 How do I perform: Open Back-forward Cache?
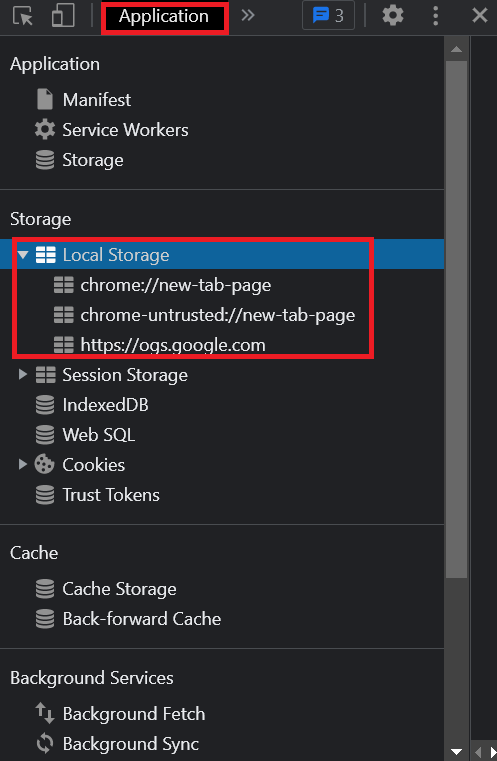pos(142,619)
